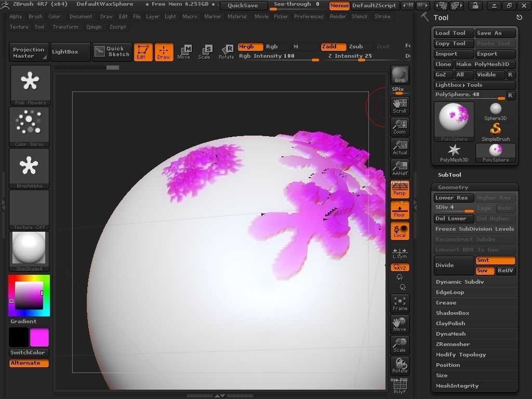Screen dimensions: 532x399
Task: Open the Color Spray stroke picker
Action: click(x=29, y=127)
